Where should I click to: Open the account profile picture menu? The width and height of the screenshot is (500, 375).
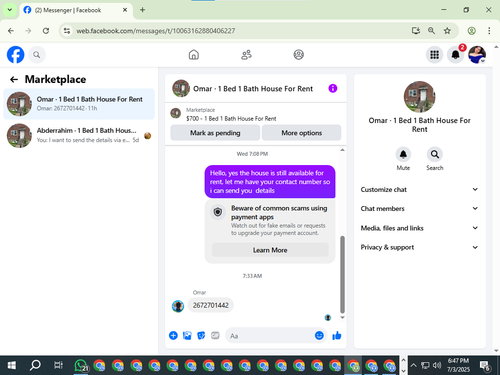pos(477,55)
